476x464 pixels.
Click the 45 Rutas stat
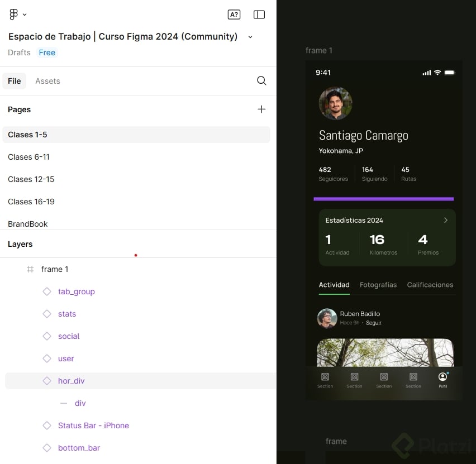coord(408,174)
